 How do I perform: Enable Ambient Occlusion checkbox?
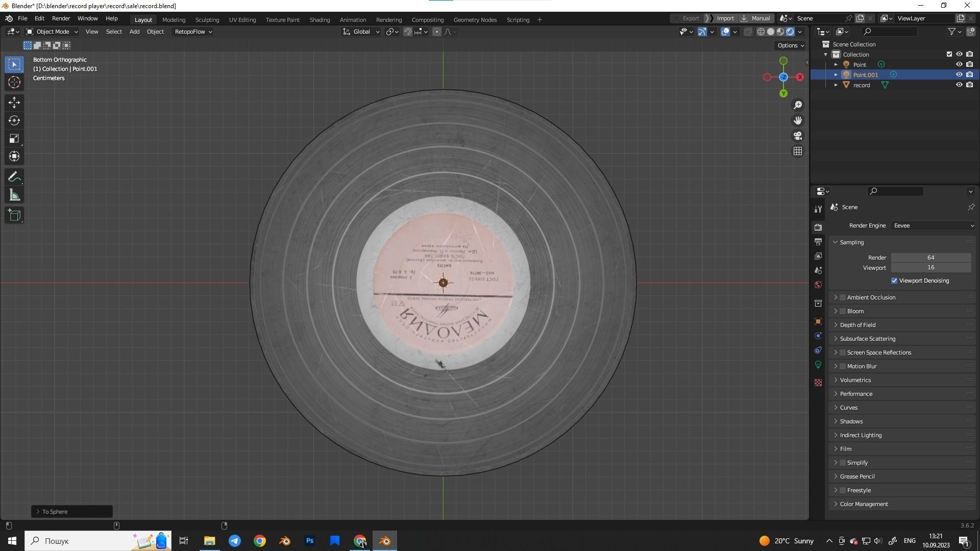coord(843,297)
